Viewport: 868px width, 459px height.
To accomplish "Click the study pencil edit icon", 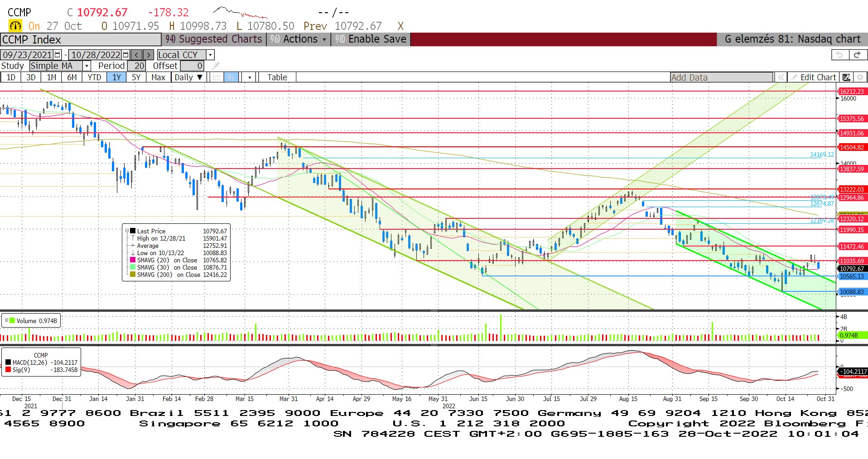I will (216, 66).
